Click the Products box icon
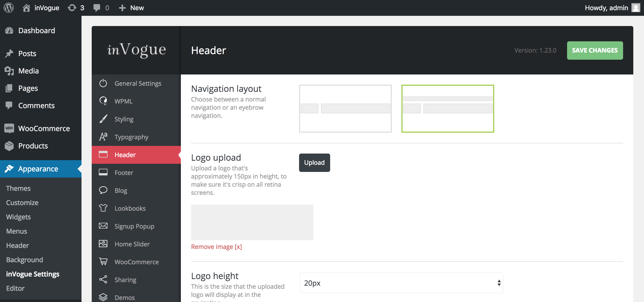 coord(9,146)
